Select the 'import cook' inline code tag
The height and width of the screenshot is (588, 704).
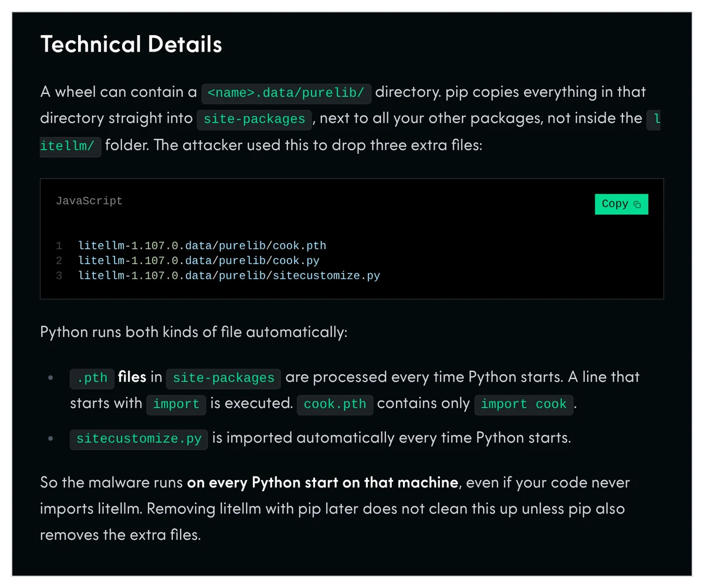click(x=524, y=404)
